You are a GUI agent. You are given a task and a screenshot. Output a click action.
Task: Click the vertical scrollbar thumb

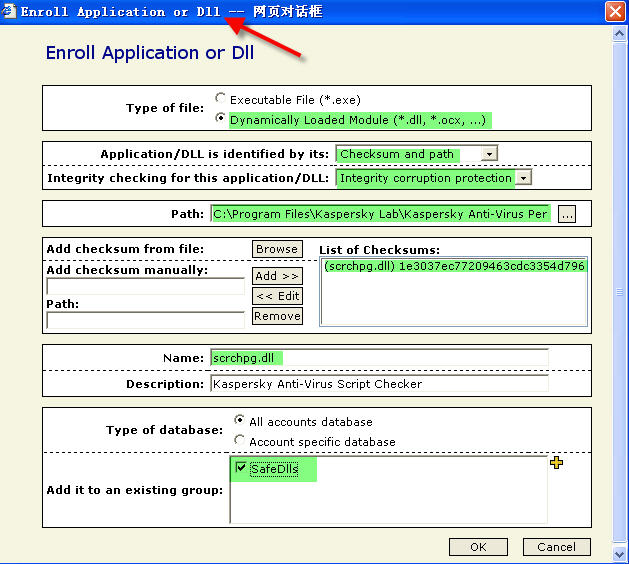click(619, 292)
